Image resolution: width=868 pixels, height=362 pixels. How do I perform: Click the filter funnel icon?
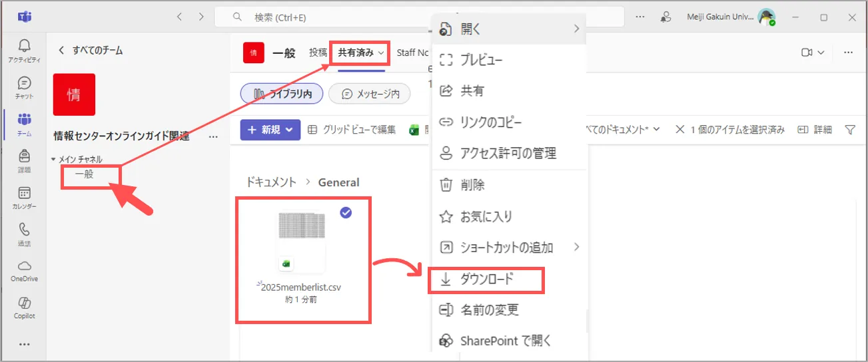(850, 130)
